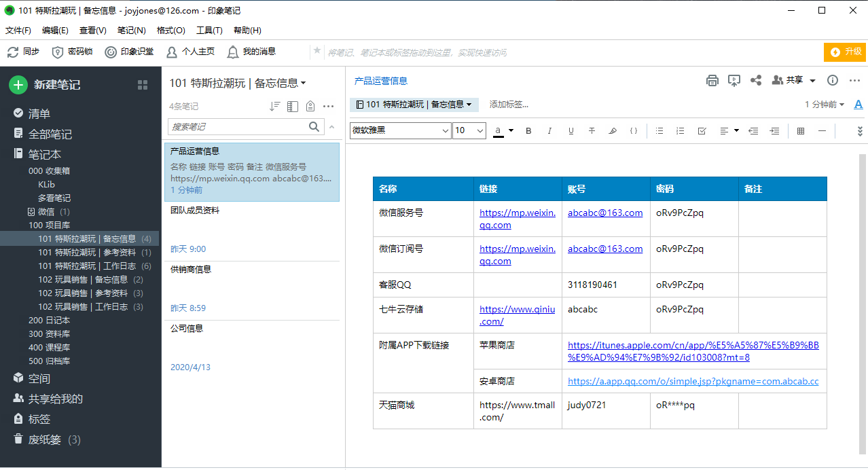Viewport: 868px width, 470px height.
Task: Insert a bulleted list
Action: pos(659,130)
